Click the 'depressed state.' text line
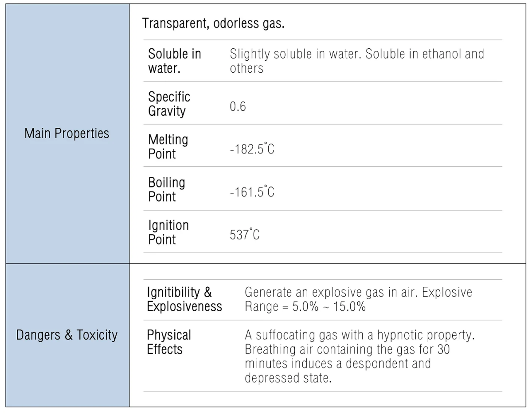Screen dimensions: 532x415 [288, 379]
